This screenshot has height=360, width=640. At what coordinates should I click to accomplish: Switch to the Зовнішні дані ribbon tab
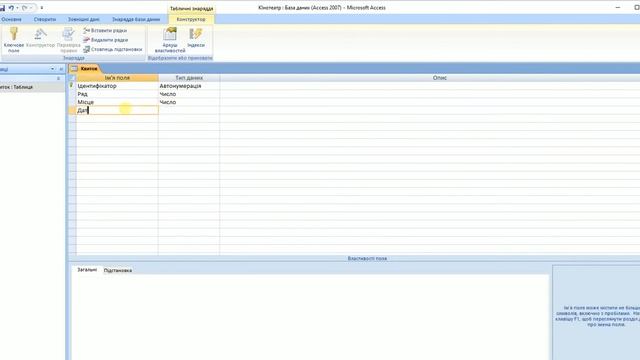coord(84,19)
